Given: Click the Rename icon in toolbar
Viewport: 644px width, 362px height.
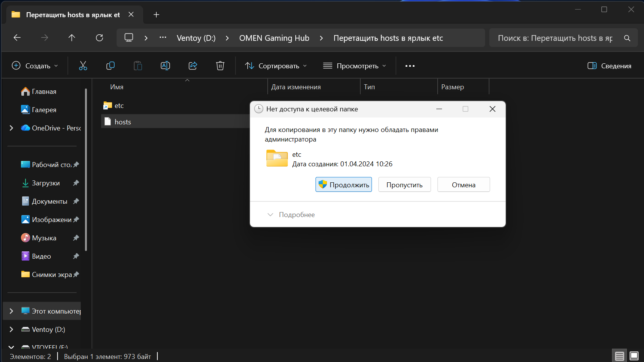Looking at the screenshot, I should 165,66.
